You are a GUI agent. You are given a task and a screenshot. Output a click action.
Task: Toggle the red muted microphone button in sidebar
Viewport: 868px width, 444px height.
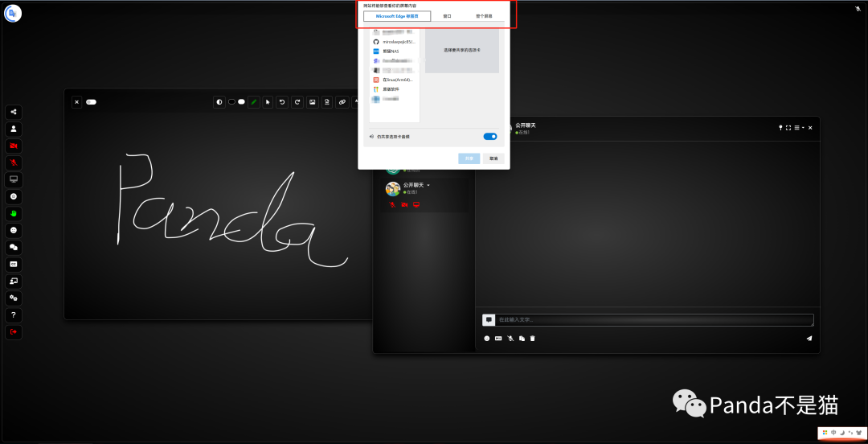pos(14,163)
